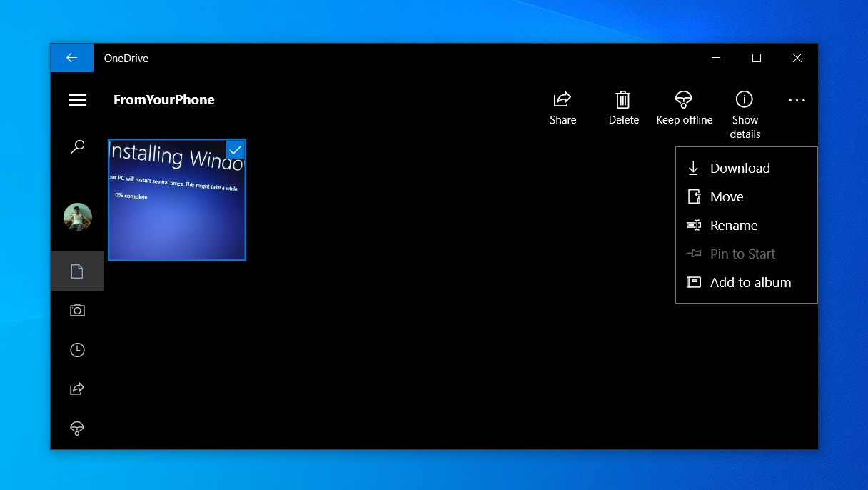Go back with the blue arrow button
Viewport: 868px width, 490px height.
click(x=71, y=58)
